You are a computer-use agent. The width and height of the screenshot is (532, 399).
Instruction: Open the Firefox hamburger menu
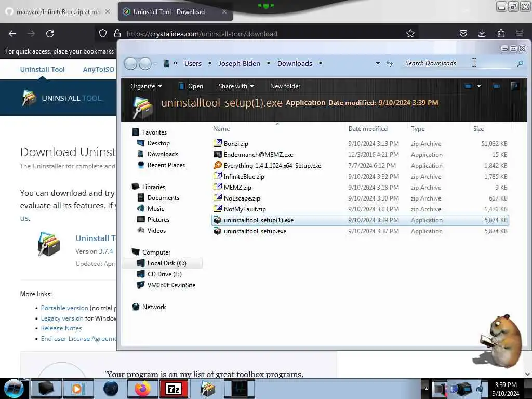click(520, 33)
